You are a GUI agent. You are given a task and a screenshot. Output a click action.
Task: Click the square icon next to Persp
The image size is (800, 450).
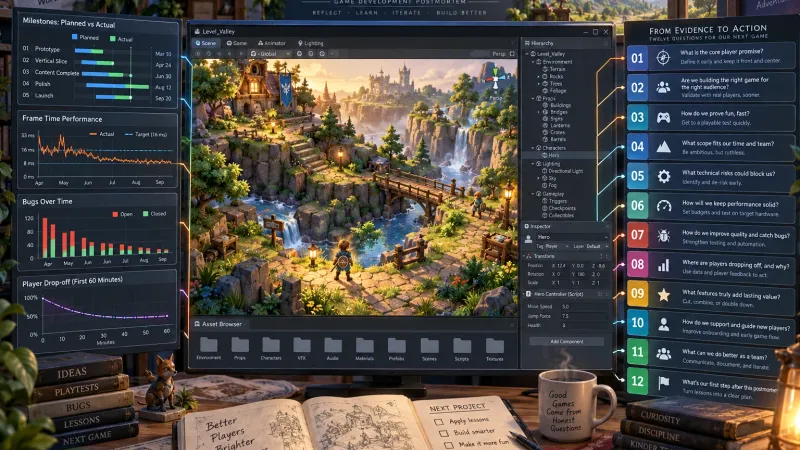[x=512, y=54]
